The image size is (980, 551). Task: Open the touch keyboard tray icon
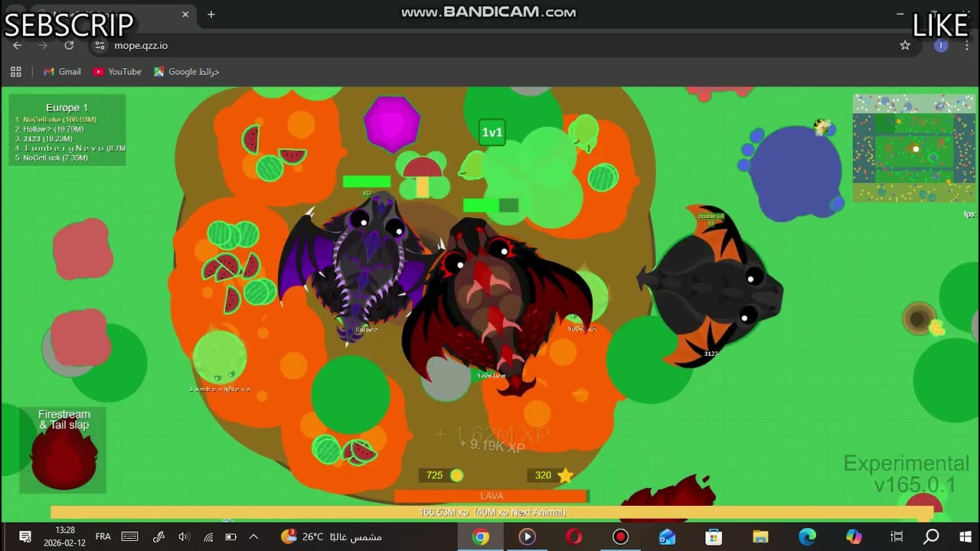(x=130, y=536)
